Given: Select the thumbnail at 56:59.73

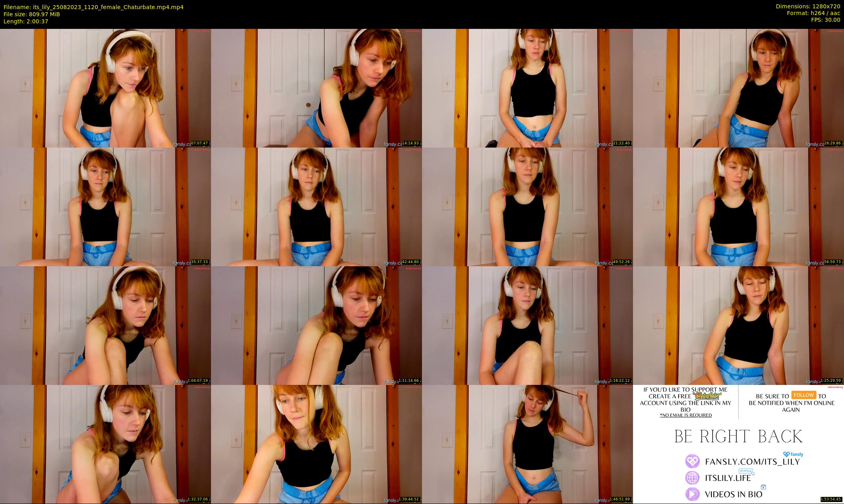Looking at the screenshot, I should pos(738,207).
